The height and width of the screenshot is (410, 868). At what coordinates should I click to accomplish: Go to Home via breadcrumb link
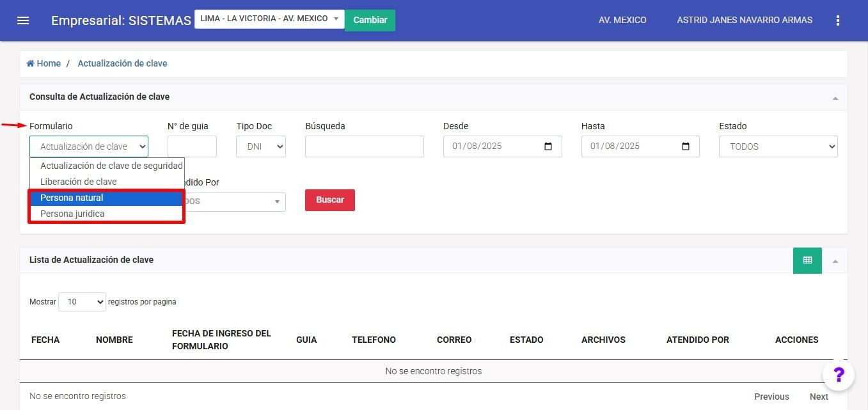(x=43, y=63)
